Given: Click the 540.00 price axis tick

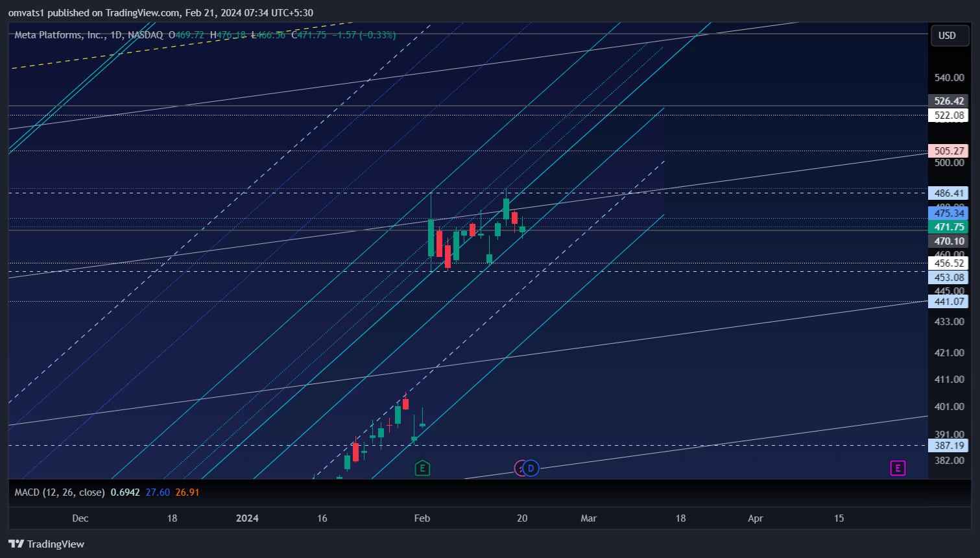Looking at the screenshot, I should click(x=949, y=78).
